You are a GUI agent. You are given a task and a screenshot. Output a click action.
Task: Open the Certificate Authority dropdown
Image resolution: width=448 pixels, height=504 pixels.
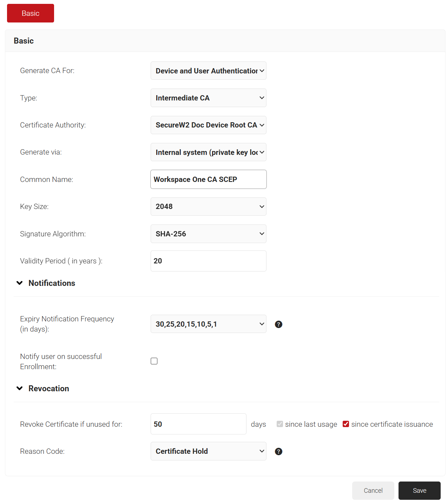click(x=208, y=125)
